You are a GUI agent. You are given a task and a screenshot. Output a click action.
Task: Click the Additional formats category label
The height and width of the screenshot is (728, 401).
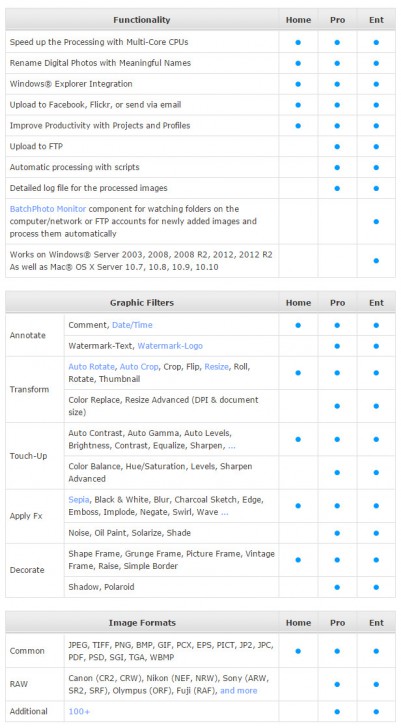coord(29,711)
